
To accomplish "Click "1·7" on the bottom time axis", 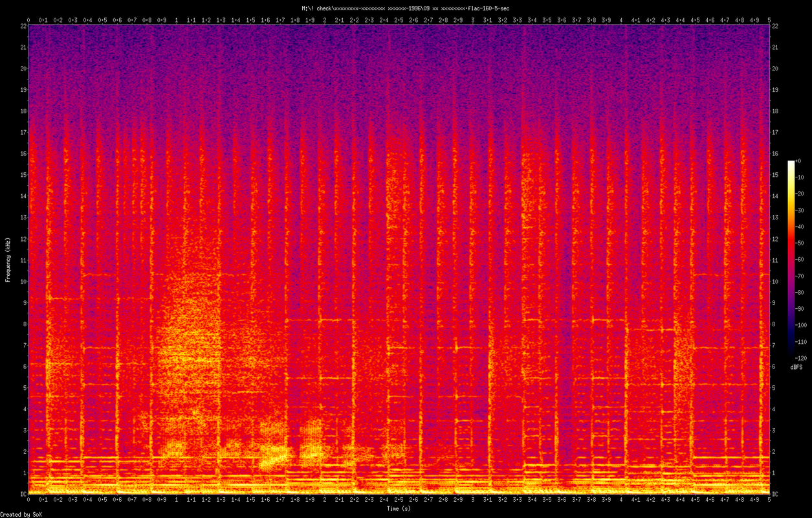I will pyautogui.click(x=280, y=501).
